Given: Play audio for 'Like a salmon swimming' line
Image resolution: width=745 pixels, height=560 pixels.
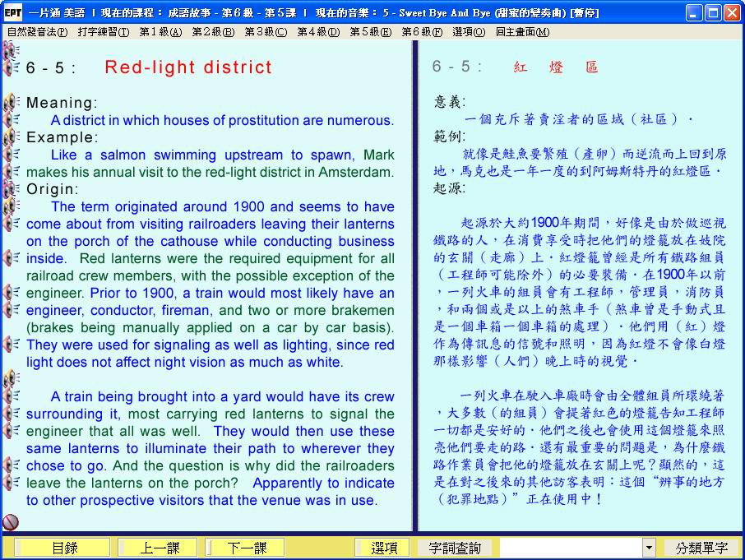Looking at the screenshot, I should (x=11, y=155).
